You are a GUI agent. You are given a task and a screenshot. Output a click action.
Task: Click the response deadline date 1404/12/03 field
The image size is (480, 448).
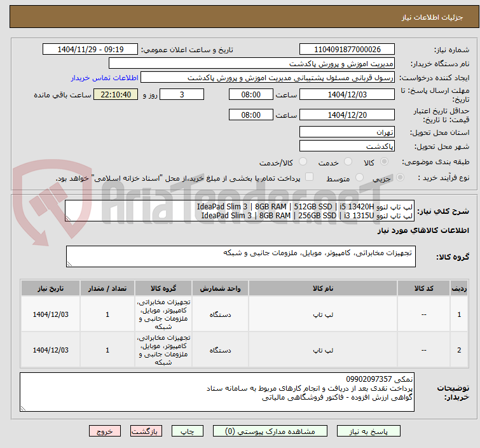(x=347, y=94)
